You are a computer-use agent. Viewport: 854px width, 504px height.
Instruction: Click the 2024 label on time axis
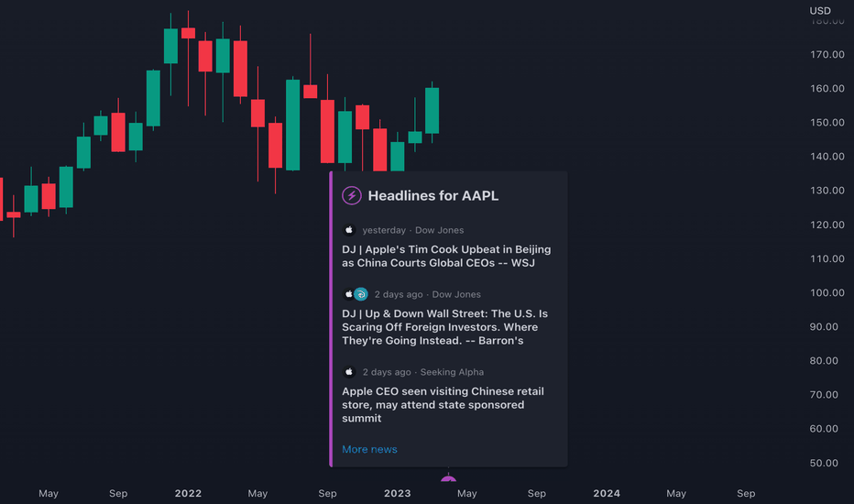607,493
